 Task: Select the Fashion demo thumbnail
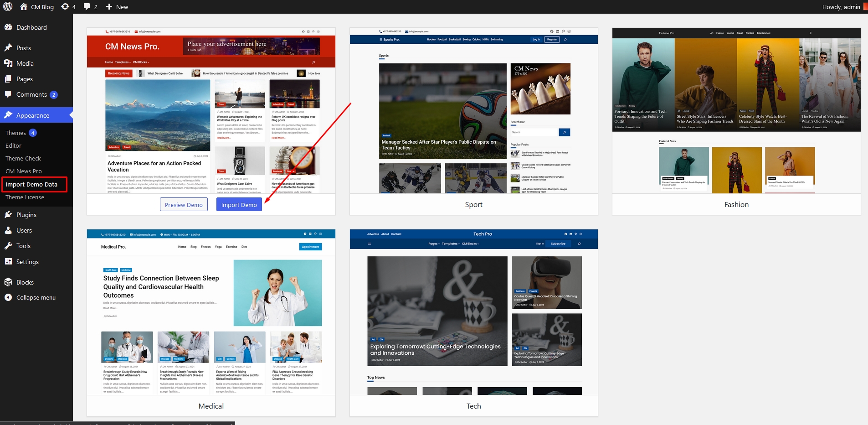pos(736,111)
